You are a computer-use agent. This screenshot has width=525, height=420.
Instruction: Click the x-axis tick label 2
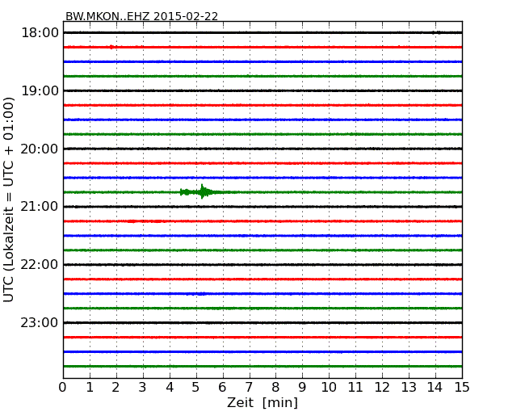pos(116,388)
